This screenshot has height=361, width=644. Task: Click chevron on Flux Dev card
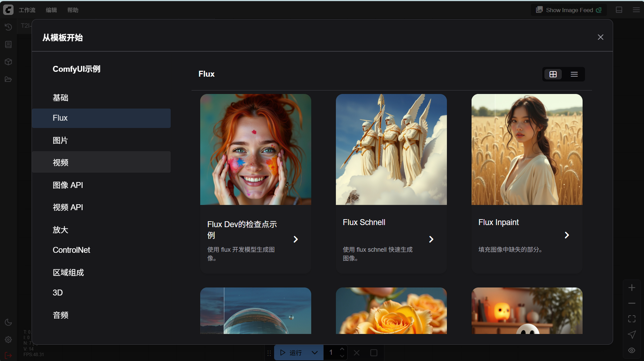click(296, 239)
